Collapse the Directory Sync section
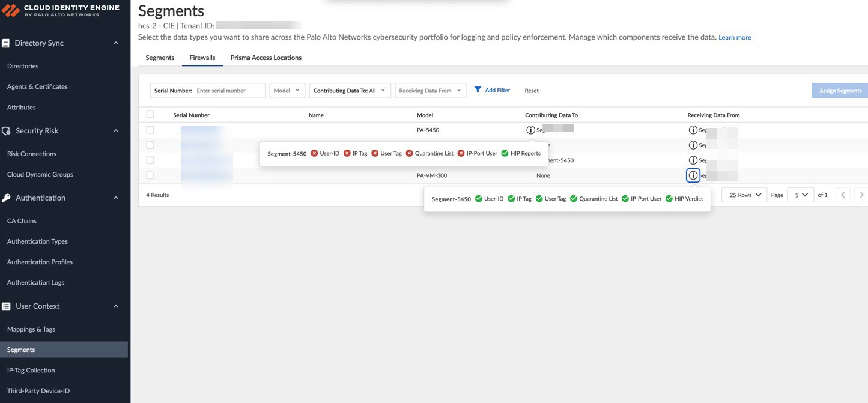The image size is (868, 403). coord(116,43)
